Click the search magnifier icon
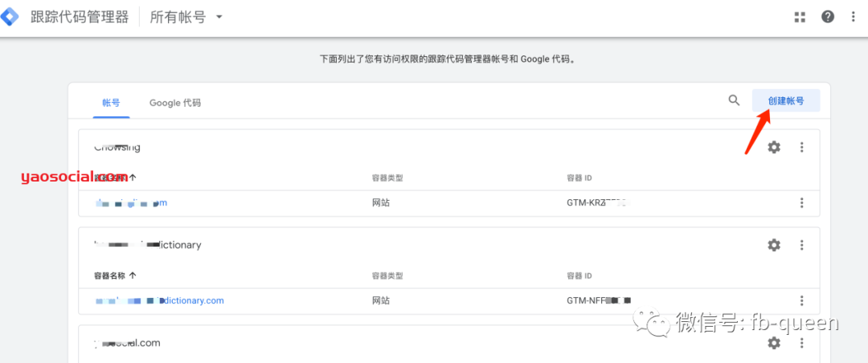The width and height of the screenshot is (868, 363). [734, 100]
